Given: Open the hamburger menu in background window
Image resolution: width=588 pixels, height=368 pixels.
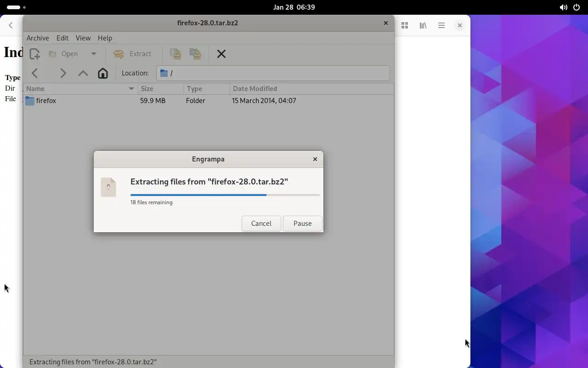Looking at the screenshot, I should coord(441,26).
